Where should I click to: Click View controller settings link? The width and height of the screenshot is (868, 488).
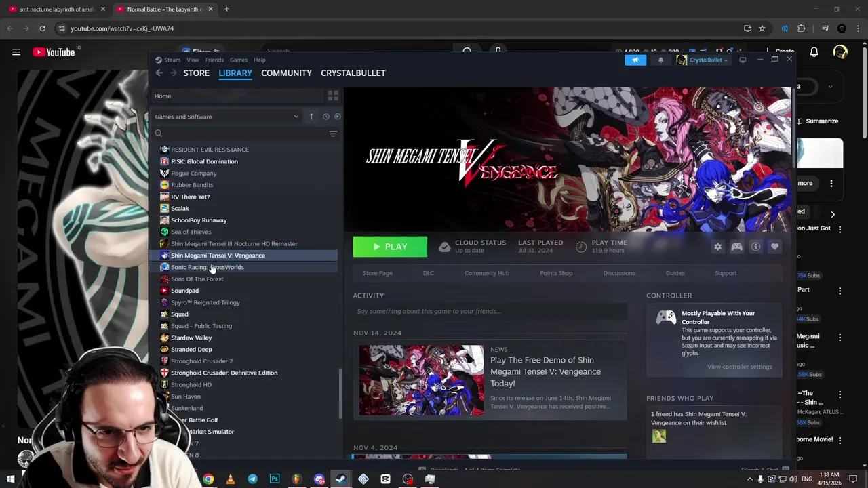(739, 367)
